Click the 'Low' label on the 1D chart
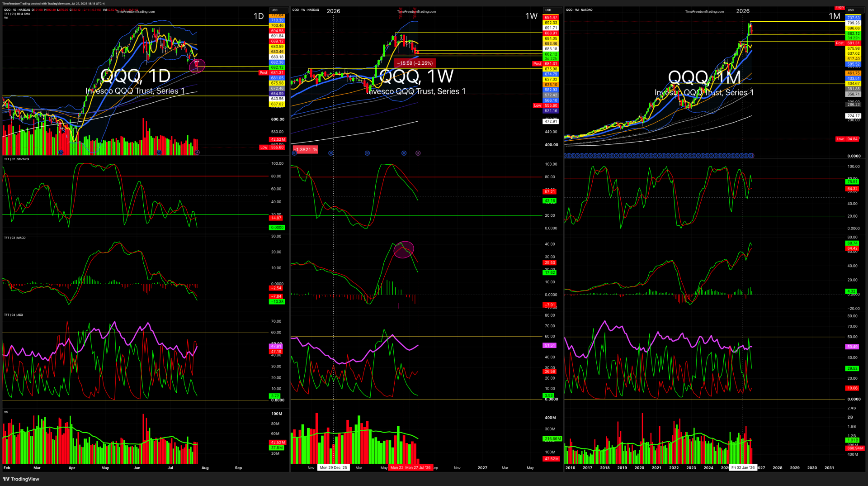The image size is (868, 486). 264,148
